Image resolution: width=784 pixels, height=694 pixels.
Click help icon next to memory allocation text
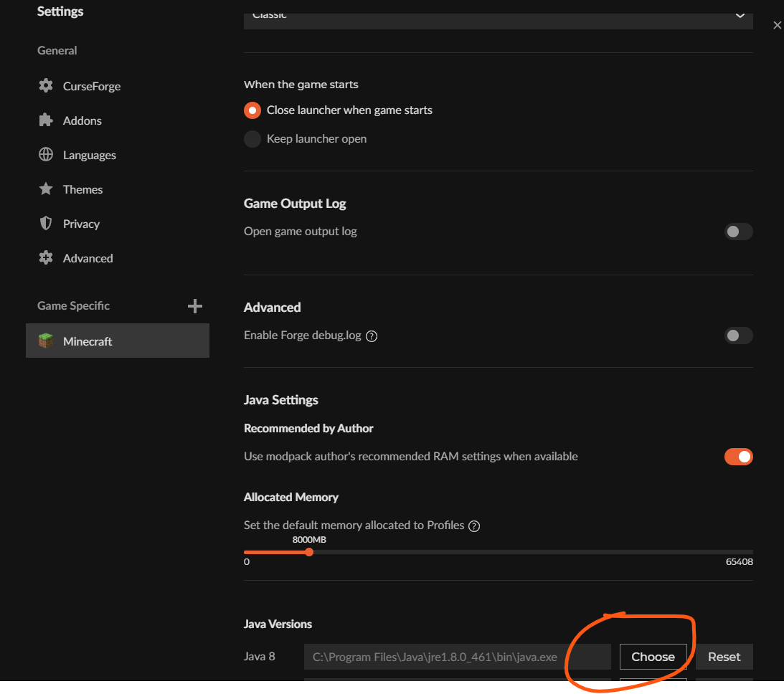click(473, 526)
